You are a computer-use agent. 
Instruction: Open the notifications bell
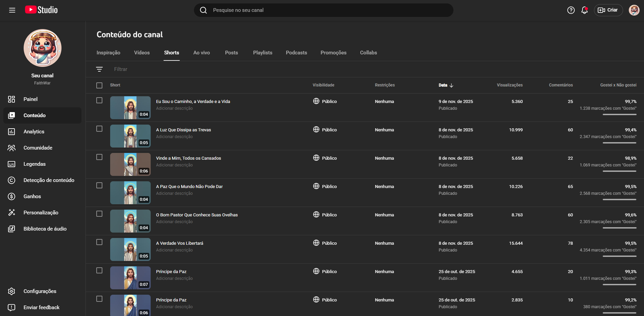[x=584, y=10]
